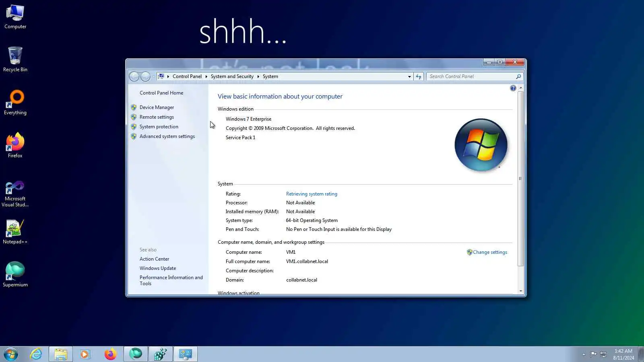This screenshot has height=362, width=644.
Task: Open Action Center under See also
Action: (x=154, y=259)
